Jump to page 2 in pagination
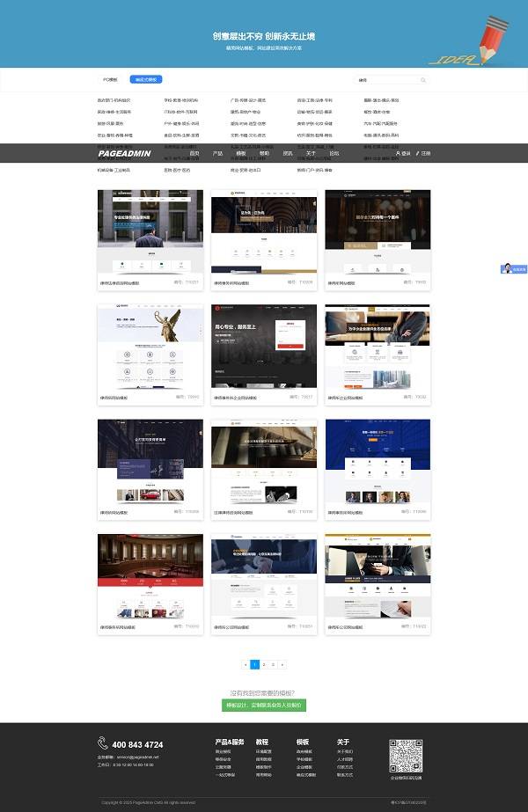This screenshot has width=528, height=812. (263, 665)
